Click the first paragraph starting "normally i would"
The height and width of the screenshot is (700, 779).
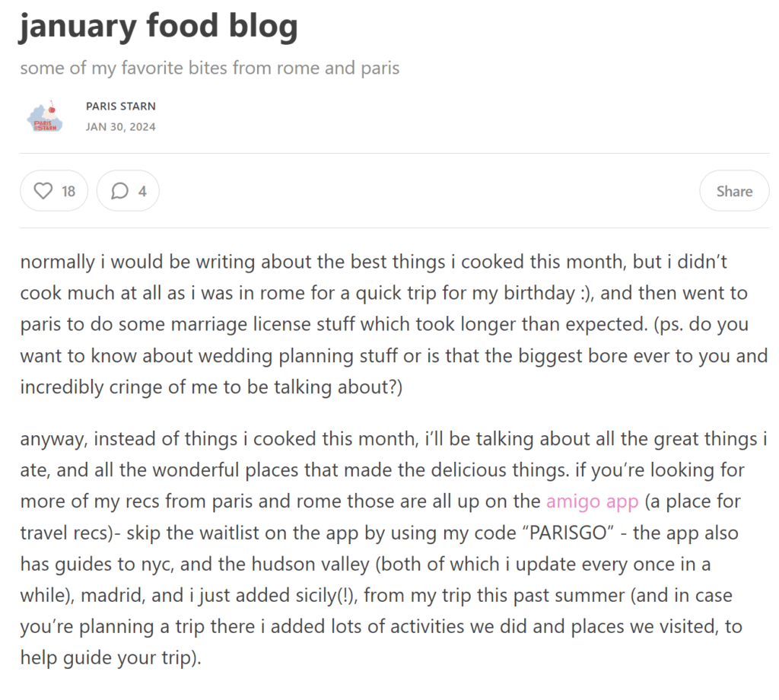394,324
